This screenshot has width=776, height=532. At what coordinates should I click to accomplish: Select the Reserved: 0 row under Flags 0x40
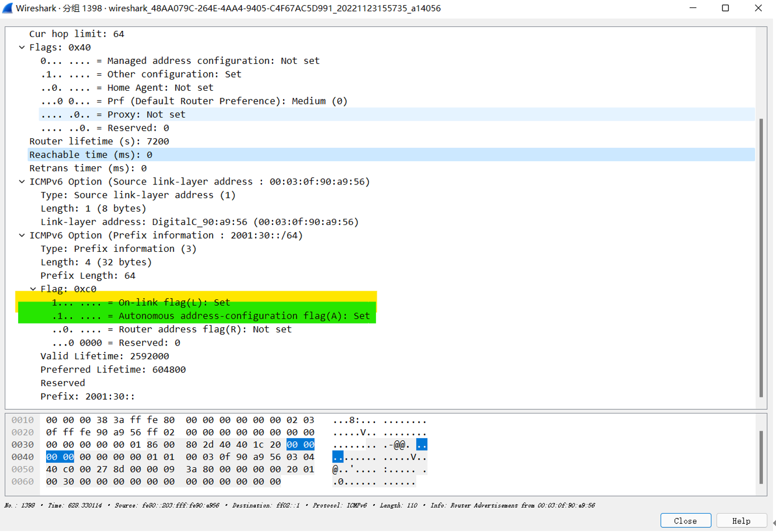pyautogui.click(x=397, y=128)
